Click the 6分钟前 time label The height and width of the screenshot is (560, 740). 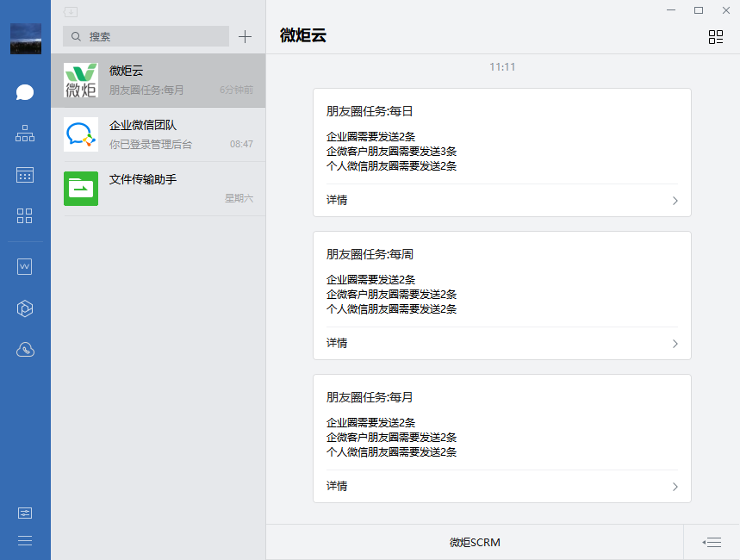(236, 90)
